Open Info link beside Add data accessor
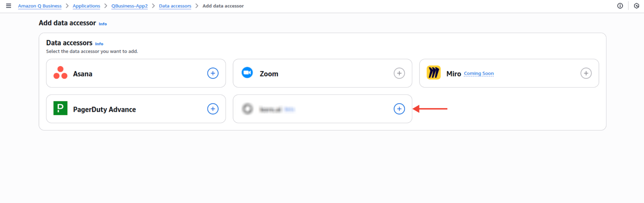 tap(103, 24)
